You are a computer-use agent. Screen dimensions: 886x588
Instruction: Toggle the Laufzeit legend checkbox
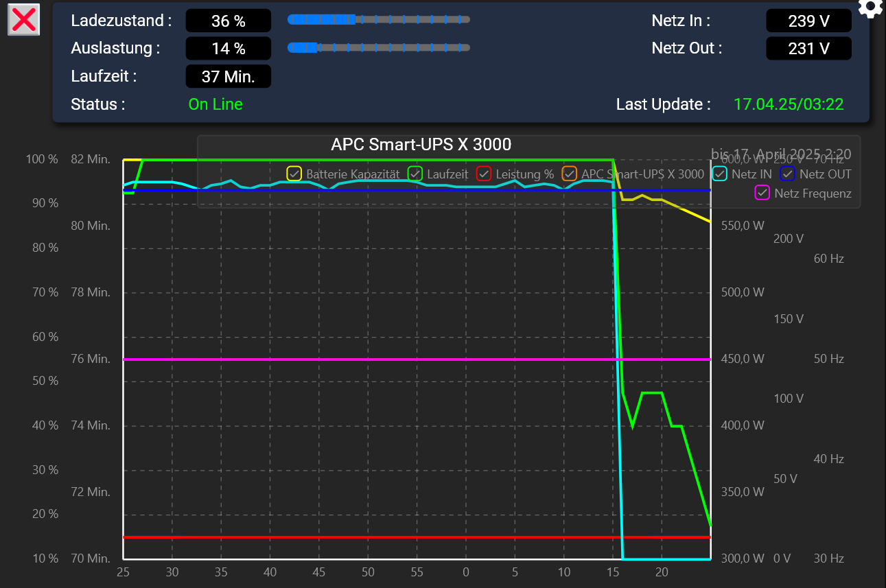pos(415,174)
